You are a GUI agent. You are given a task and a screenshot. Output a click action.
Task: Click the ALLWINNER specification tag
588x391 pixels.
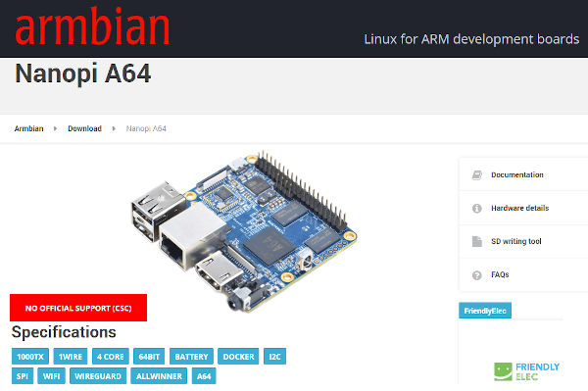tap(159, 376)
